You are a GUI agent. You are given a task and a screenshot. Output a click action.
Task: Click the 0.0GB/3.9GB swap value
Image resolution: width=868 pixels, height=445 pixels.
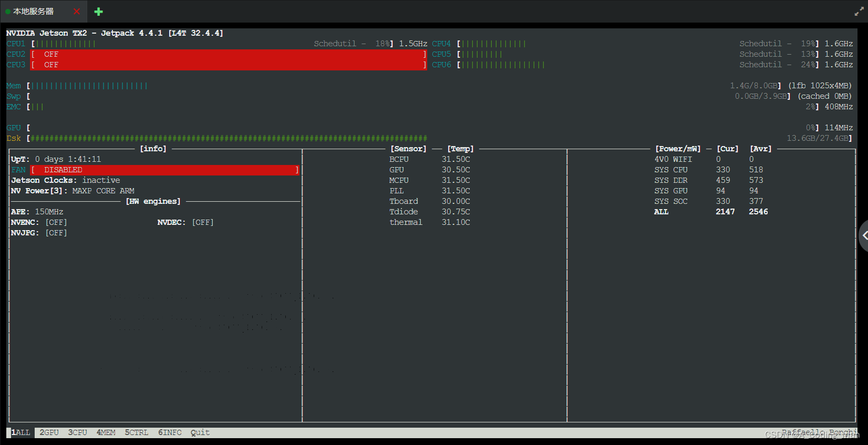(x=761, y=96)
